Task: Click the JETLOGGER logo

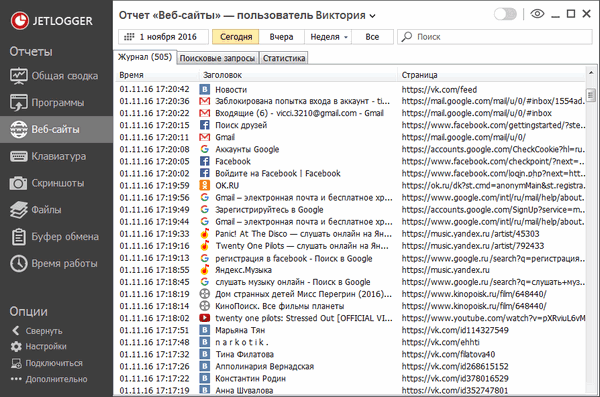Action: click(52, 21)
